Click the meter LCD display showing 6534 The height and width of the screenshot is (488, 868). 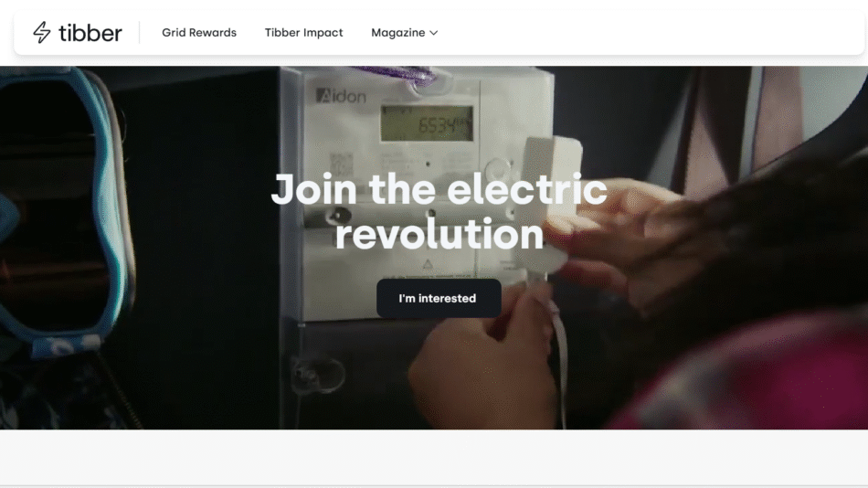427,123
